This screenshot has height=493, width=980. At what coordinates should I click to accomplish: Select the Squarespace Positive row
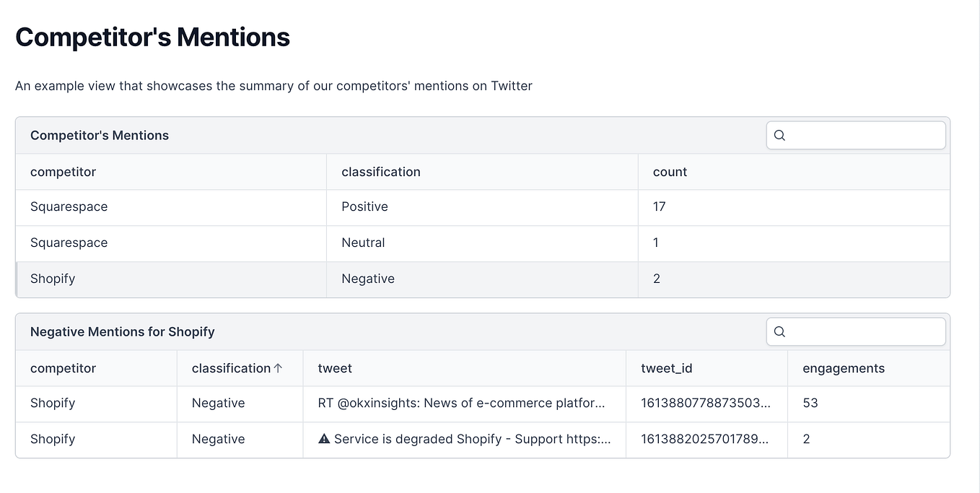pyautogui.click(x=483, y=207)
